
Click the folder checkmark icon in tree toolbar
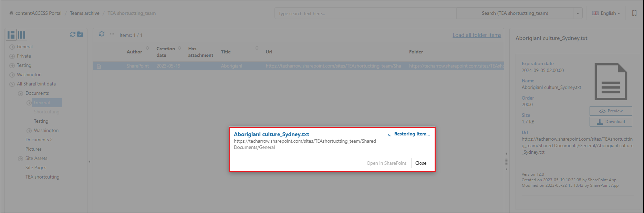(x=80, y=34)
